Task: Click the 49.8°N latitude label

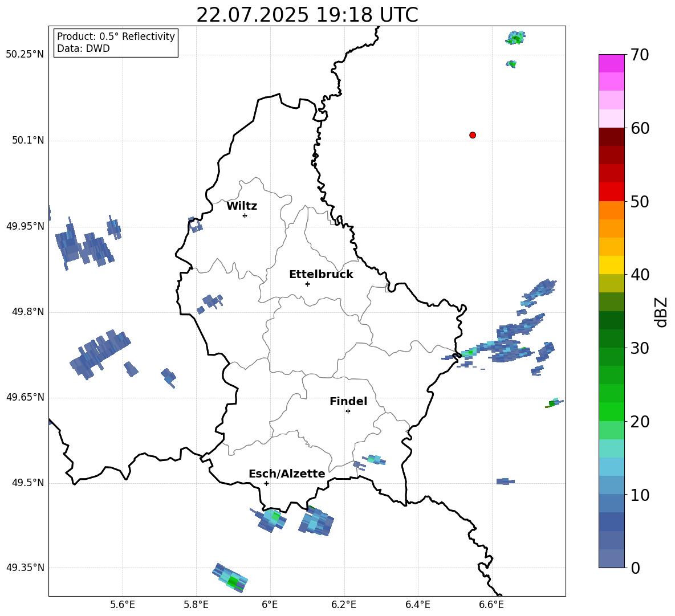Action: coord(28,312)
